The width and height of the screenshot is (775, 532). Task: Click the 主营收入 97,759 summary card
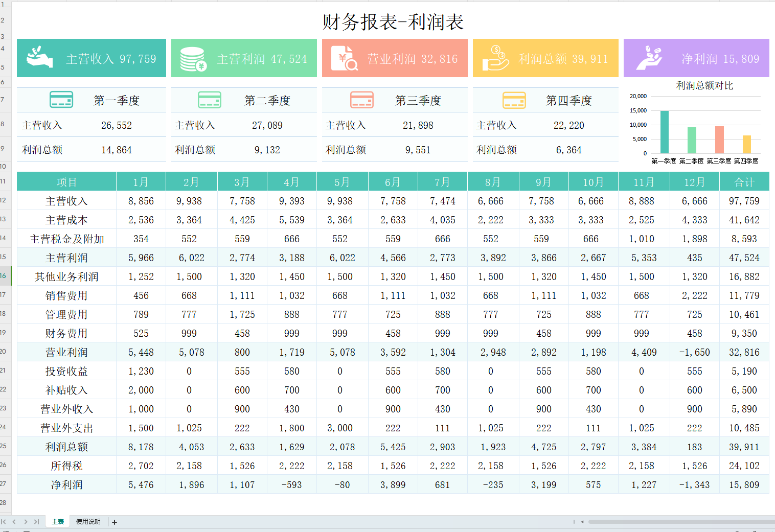pyautogui.click(x=92, y=58)
